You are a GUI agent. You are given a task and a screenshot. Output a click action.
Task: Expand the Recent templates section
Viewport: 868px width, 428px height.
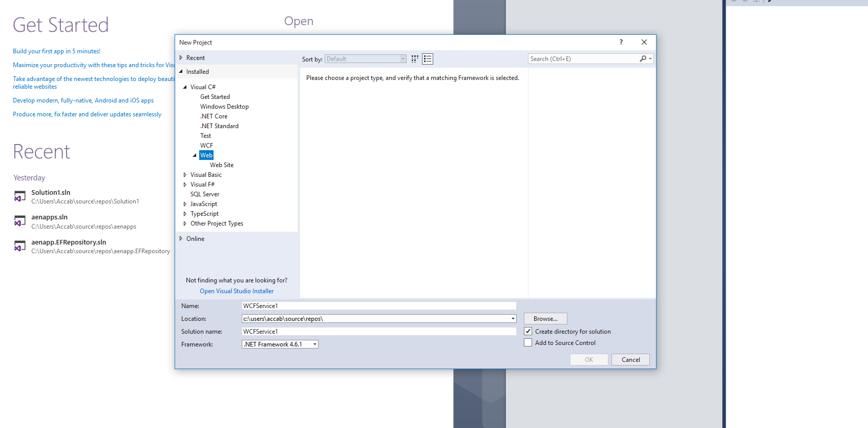[x=181, y=58]
